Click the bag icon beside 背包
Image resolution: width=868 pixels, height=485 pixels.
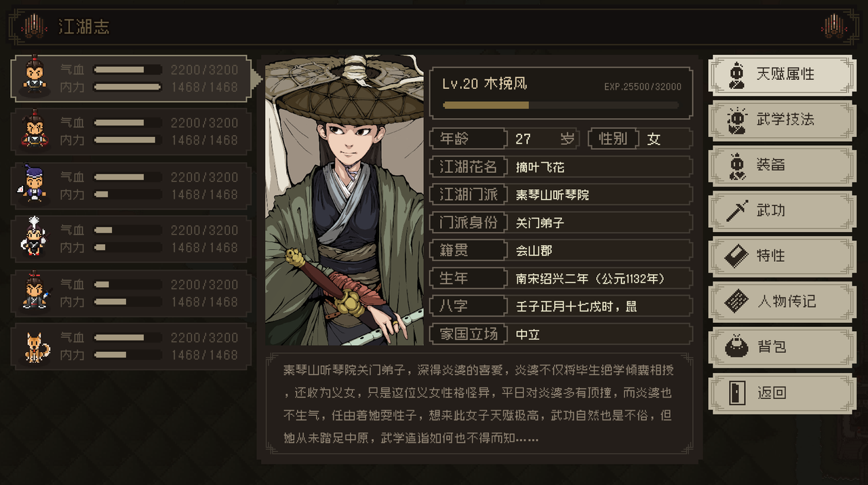[736, 347]
